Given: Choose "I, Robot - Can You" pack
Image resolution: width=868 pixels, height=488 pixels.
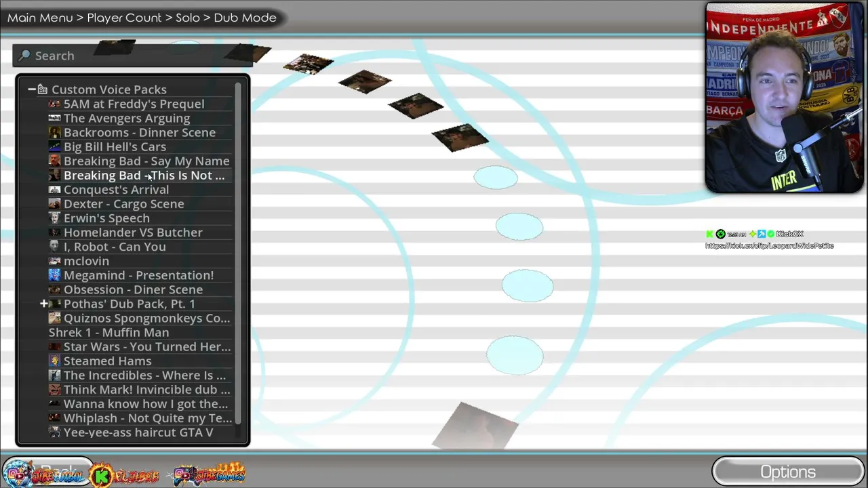Looking at the screenshot, I should [x=115, y=246].
